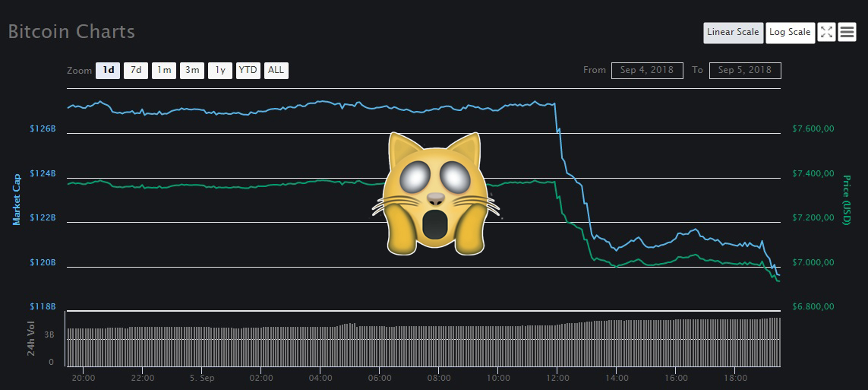Toggle fullscreen chart view icon

point(826,32)
